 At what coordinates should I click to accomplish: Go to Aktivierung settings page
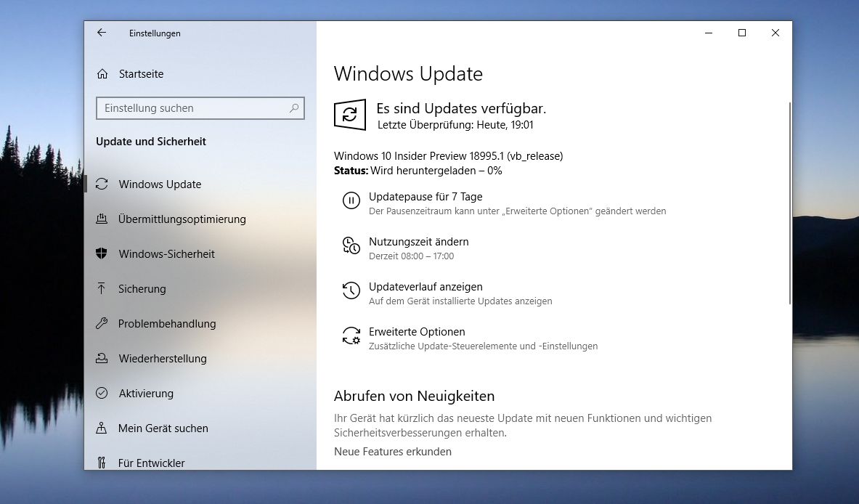(x=146, y=394)
